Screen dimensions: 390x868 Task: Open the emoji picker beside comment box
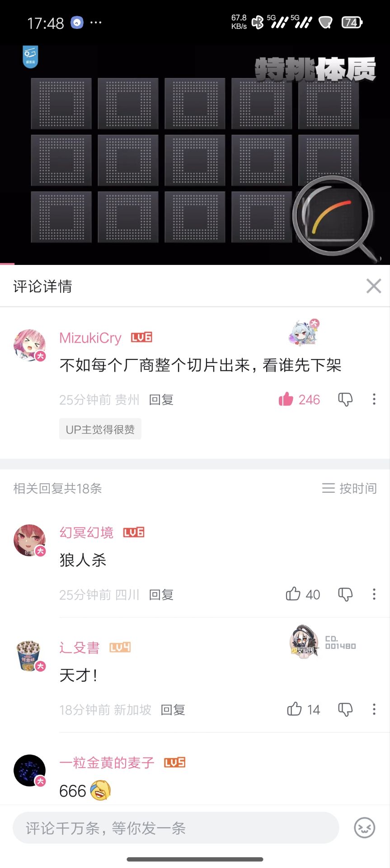click(x=365, y=828)
